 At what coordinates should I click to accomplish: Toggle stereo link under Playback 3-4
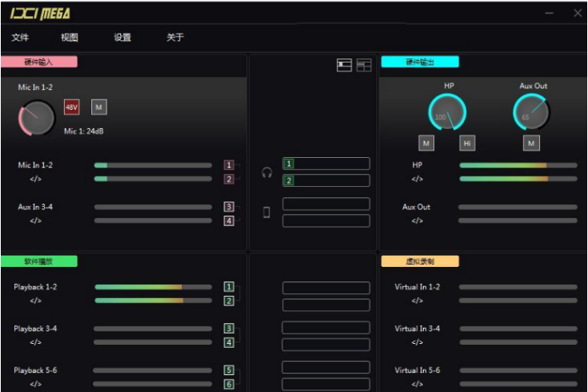click(x=35, y=342)
